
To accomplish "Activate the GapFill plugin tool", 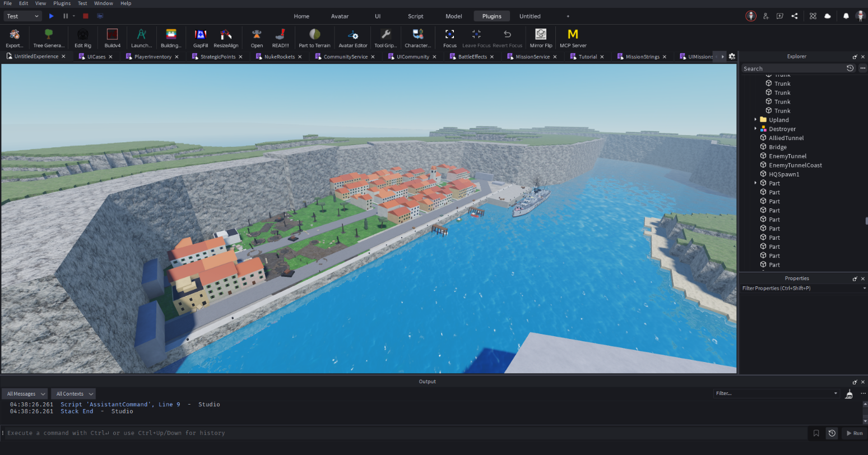I will 200,38.
